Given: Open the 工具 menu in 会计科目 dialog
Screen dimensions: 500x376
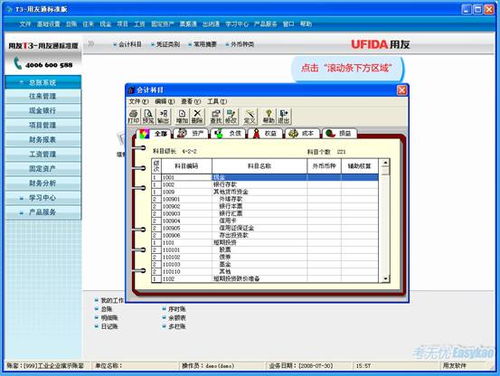Looking at the screenshot, I should [x=217, y=101].
